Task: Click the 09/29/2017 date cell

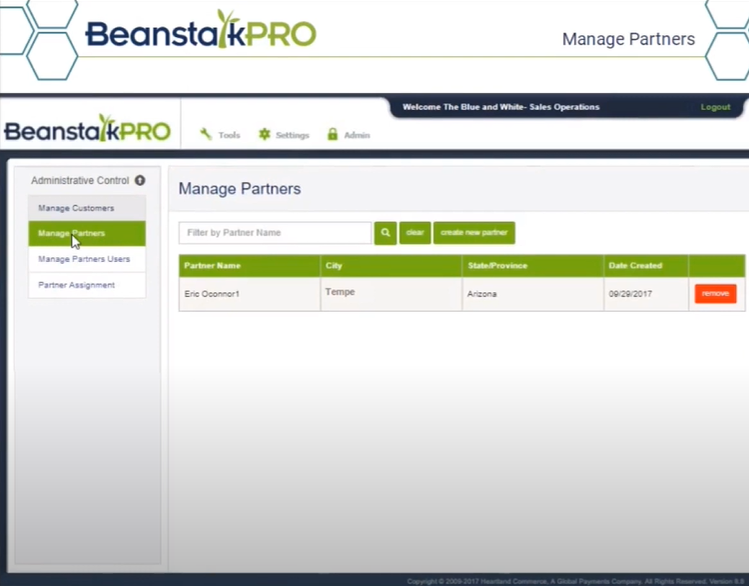Action: [x=646, y=294]
